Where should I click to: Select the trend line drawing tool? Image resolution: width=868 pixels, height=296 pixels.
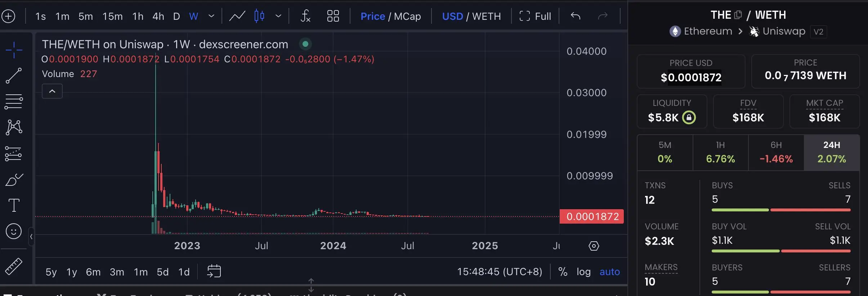(x=14, y=76)
